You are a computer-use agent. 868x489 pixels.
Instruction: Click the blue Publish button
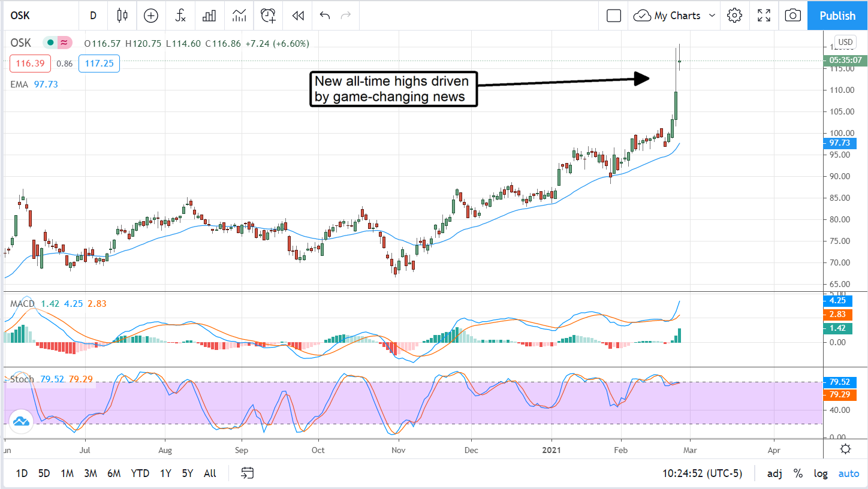coord(837,16)
